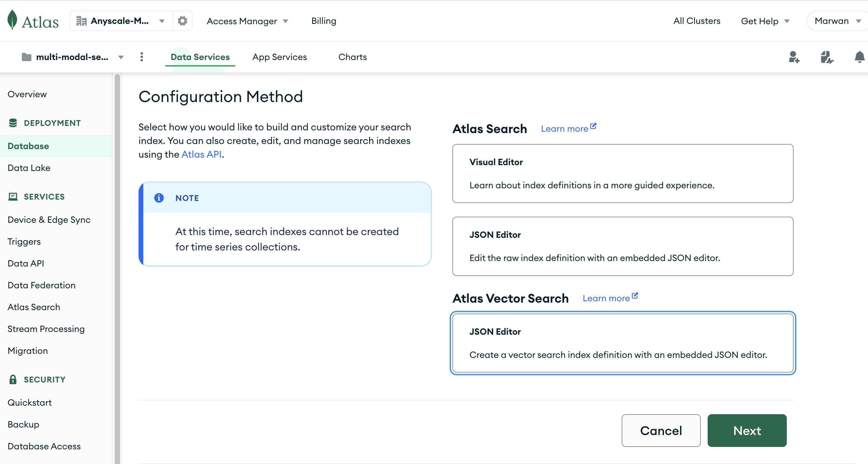Click Learn more beside Atlas Search
868x464 pixels.
(x=568, y=128)
